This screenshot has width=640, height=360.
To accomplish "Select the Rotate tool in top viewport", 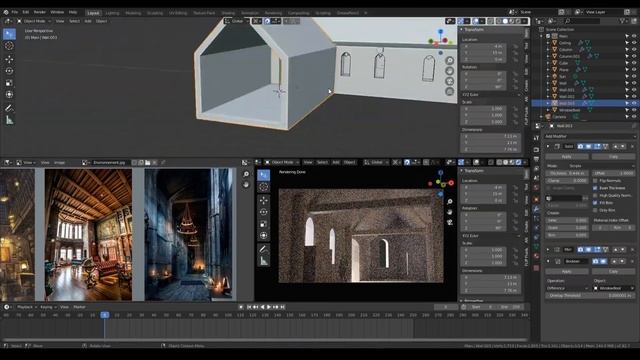I will click(9, 71).
